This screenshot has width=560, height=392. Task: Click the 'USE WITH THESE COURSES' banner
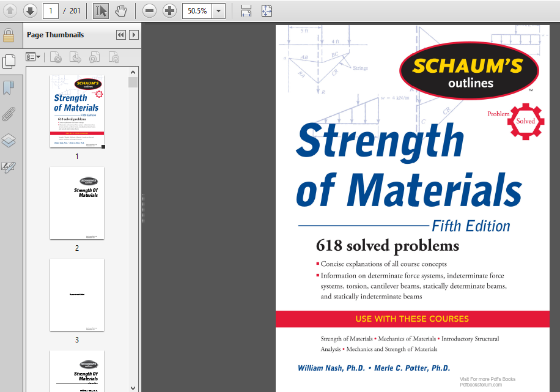[412, 319]
